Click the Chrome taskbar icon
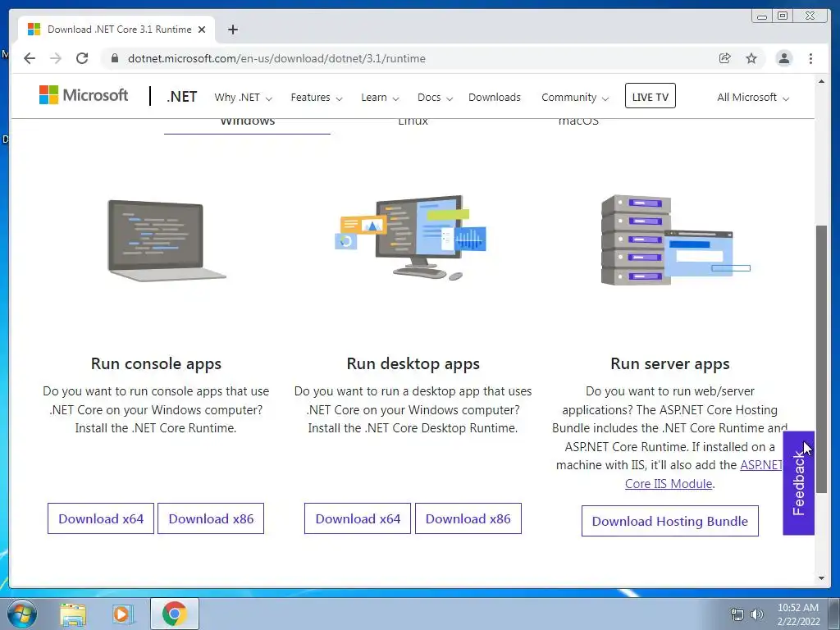The height and width of the screenshot is (630, 840). pos(175,614)
